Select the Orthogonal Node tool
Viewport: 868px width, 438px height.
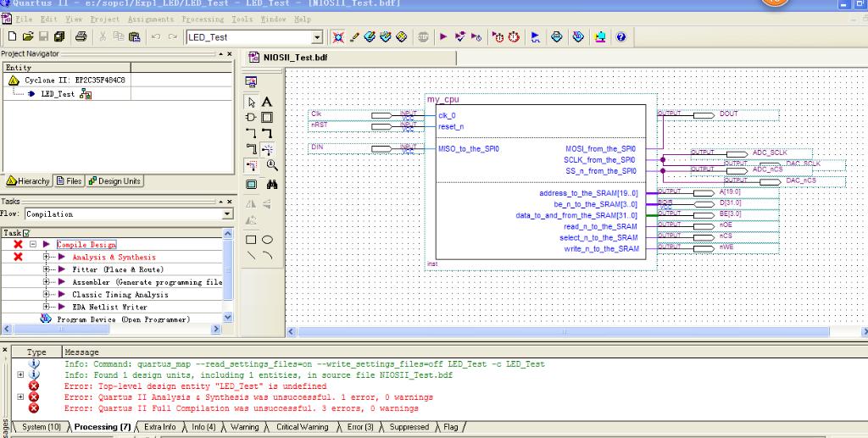(251, 133)
